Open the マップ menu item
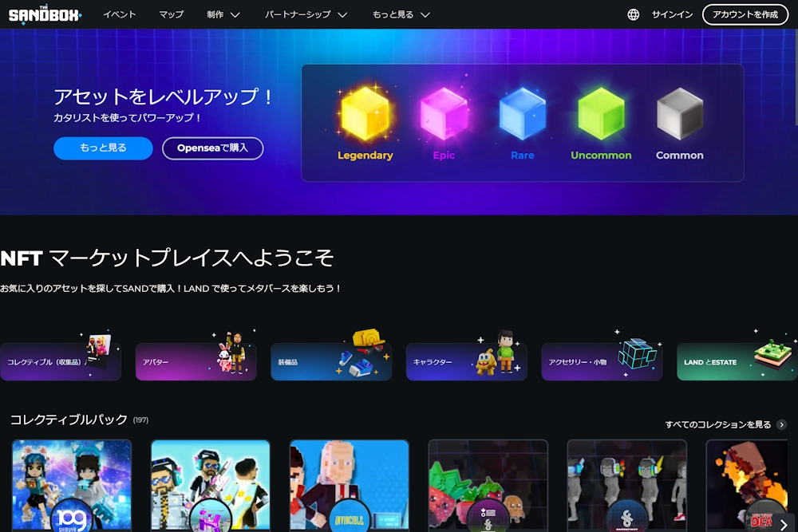The height and width of the screenshot is (532, 798). [x=171, y=14]
